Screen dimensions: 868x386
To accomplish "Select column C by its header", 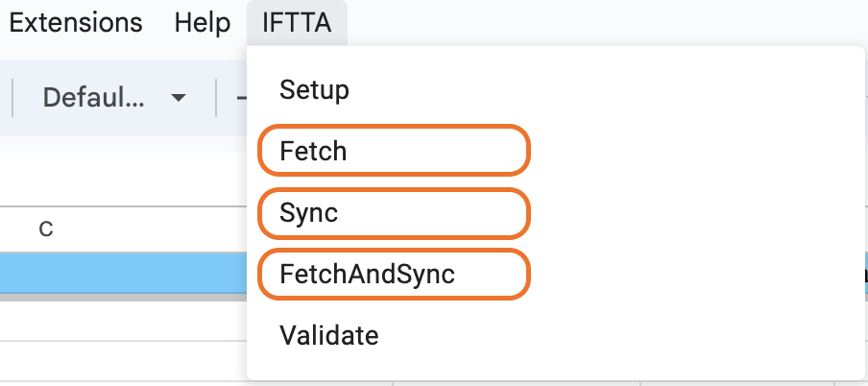I will pos(45,229).
